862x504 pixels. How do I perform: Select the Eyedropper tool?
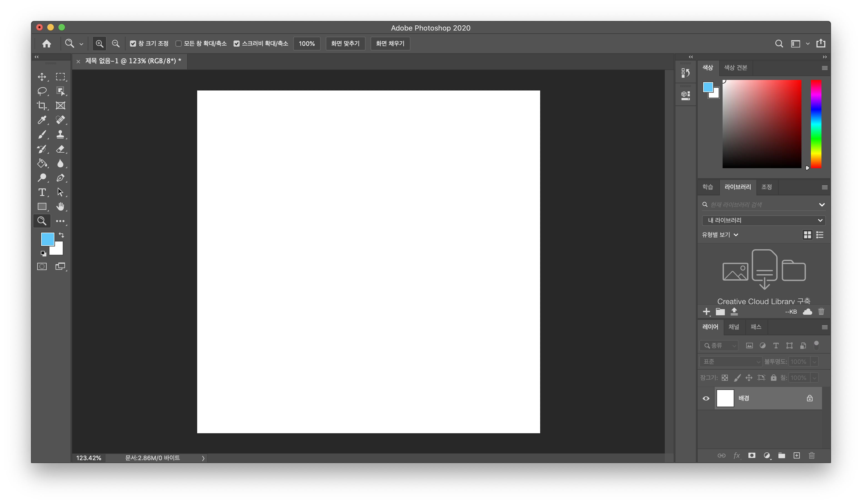42,120
